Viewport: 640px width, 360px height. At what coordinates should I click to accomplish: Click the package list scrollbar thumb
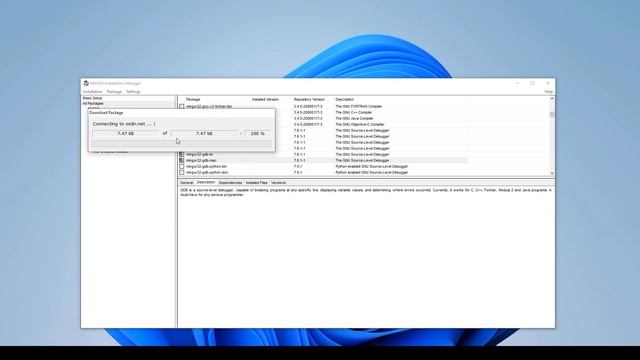pos(552,115)
